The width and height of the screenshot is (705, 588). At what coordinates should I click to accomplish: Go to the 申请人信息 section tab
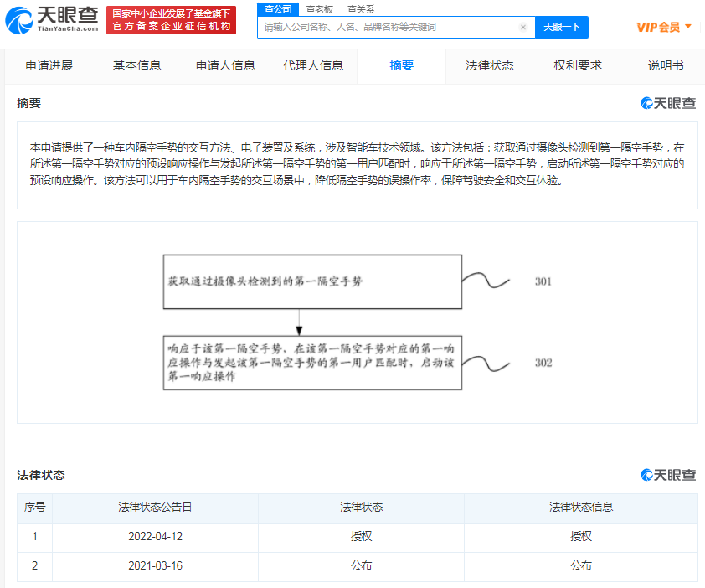click(x=225, y=65)
